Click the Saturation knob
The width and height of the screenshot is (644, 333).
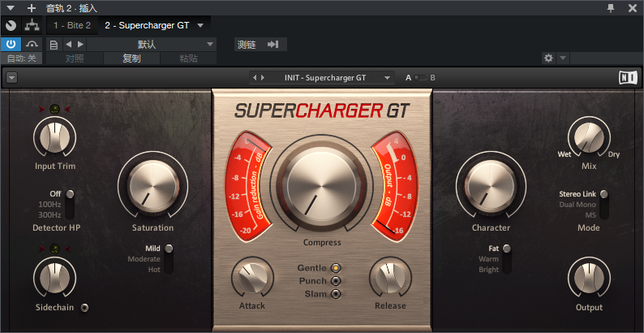pyautogui.click(x=152, y=185)
